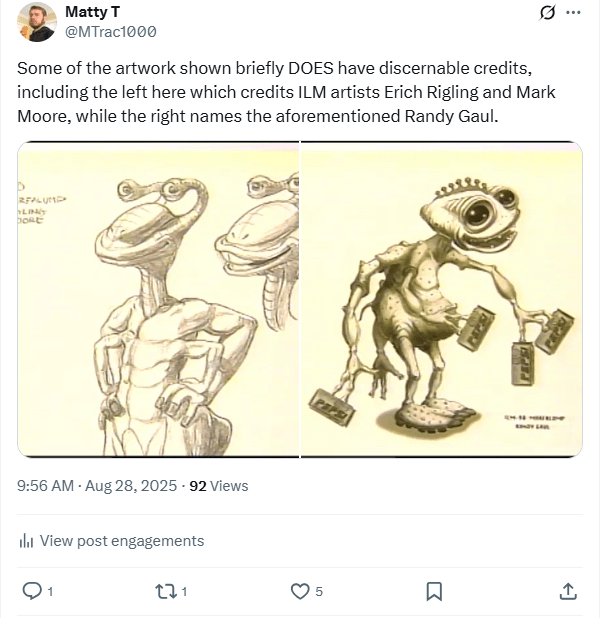Click the post text about ILM artists

pyautogui.click(x=285, y=93)
